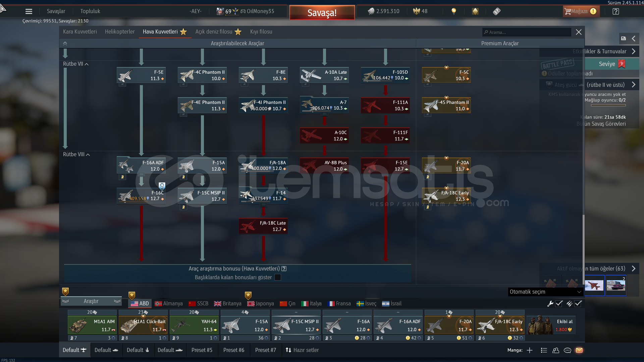
Task: Select the F/A-18C Late locked vehicle
Action: click(x=263, y=226)
